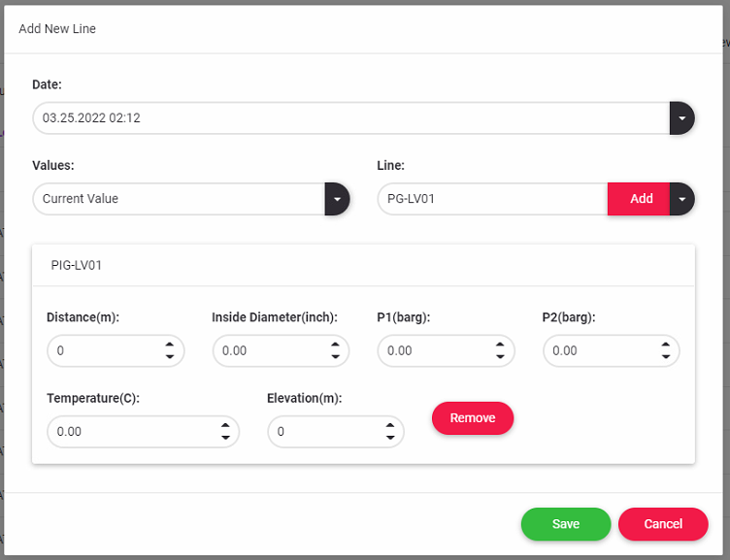Increment the Elevation(m) value
Image resolution: width=730 pixels, height=560 pixels.
(x=389, y=425)
